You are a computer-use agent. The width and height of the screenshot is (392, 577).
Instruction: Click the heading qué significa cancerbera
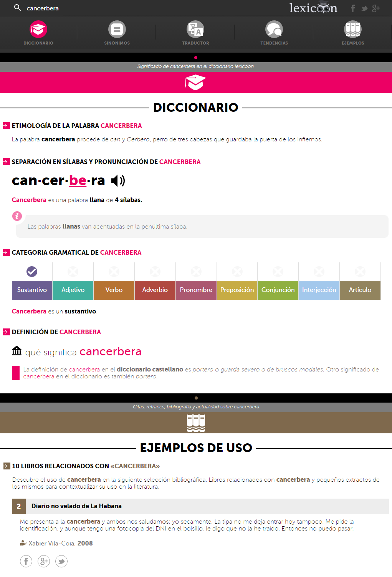click(83, 352)
